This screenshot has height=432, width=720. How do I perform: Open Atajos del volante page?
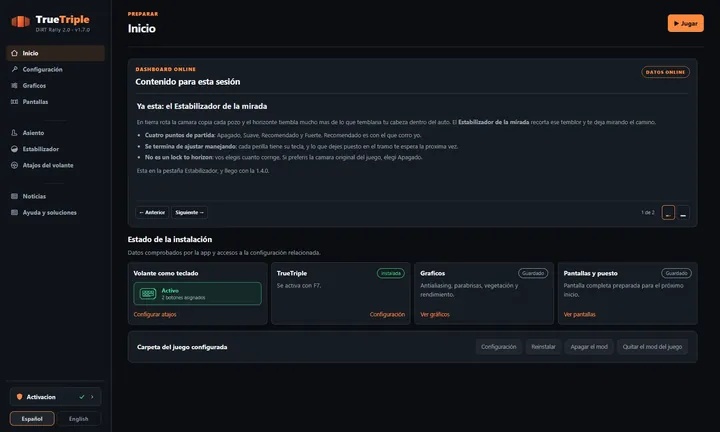click(x=55, y=165)
